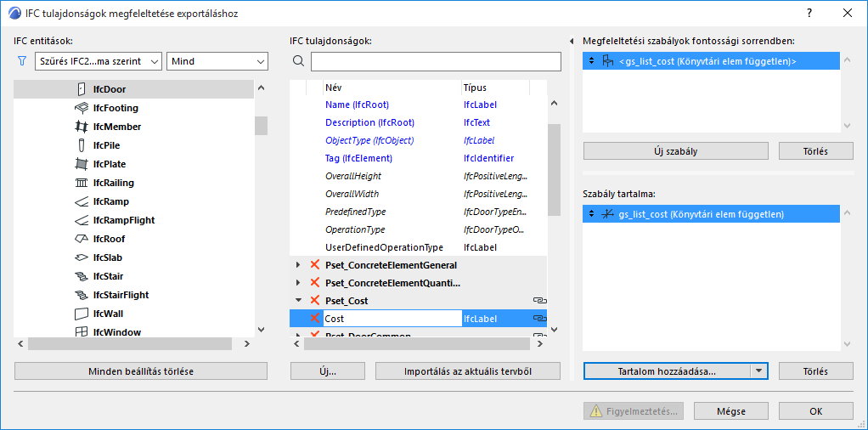The height and width of the screenshot is (430, 868).
Task: Click chair icon in gs_list_cost mapping rule
Action: pos(608,61)
